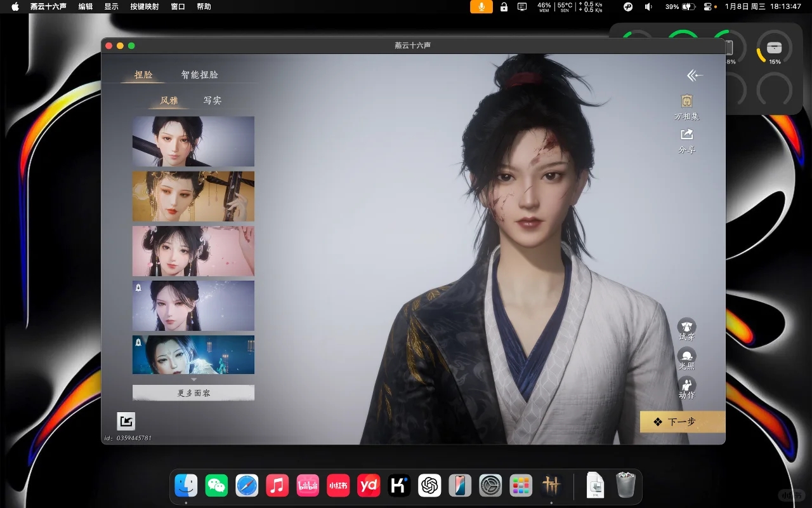Open Launchpad grid icon in dock

[521, 486]
